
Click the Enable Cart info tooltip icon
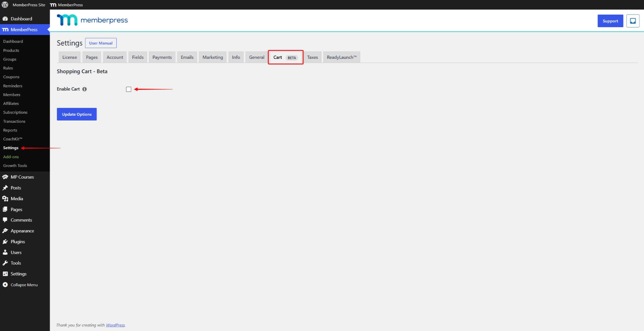pos(85,89)
